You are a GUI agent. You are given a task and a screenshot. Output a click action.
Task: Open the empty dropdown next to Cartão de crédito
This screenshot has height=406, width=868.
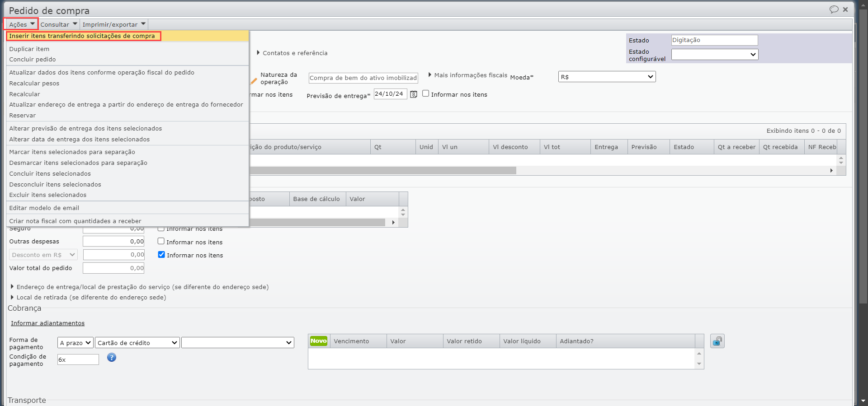tap(238, 343)
